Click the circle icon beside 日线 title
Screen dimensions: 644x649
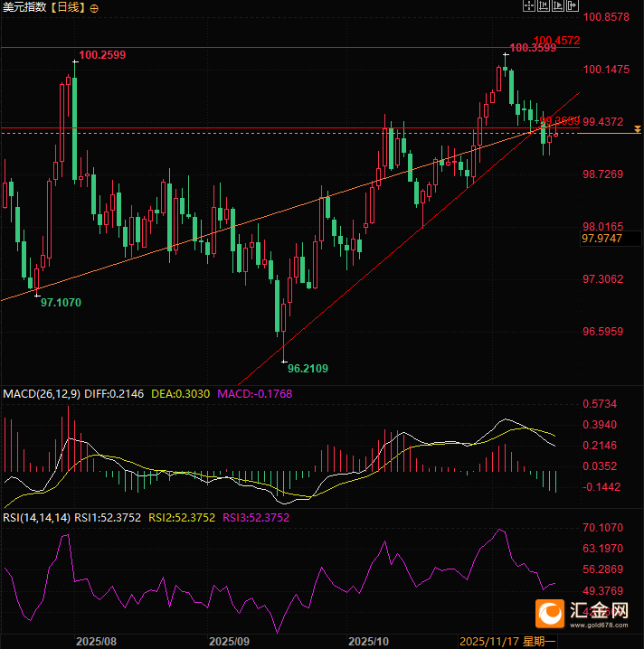[x=94, y=8]
